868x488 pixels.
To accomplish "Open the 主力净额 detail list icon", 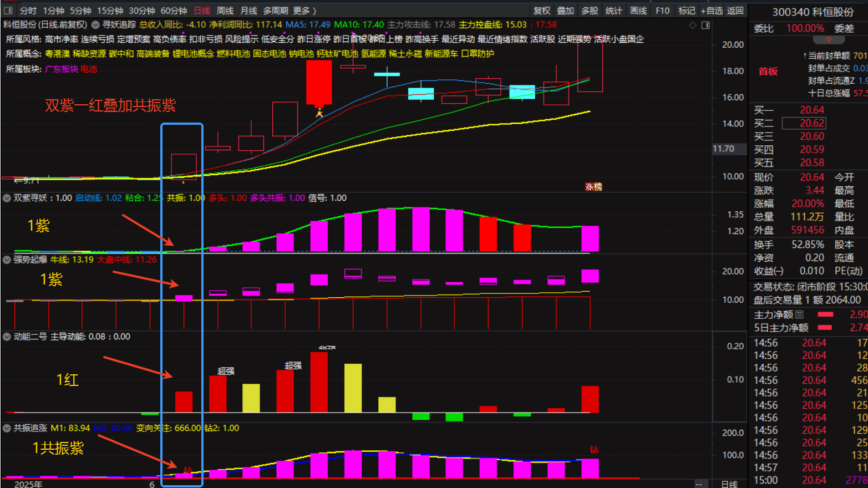I will click(799, 314).
